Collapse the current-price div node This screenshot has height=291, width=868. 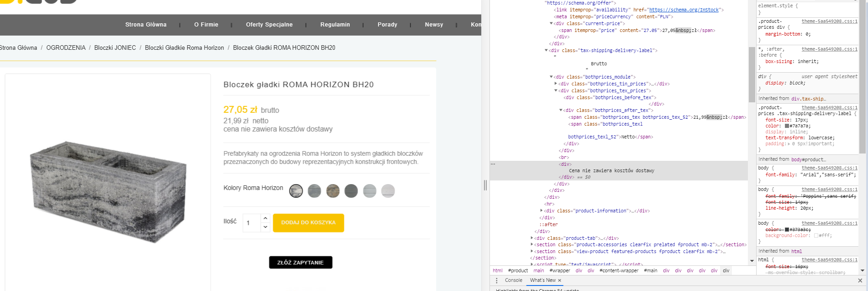[x=551, y=23]
